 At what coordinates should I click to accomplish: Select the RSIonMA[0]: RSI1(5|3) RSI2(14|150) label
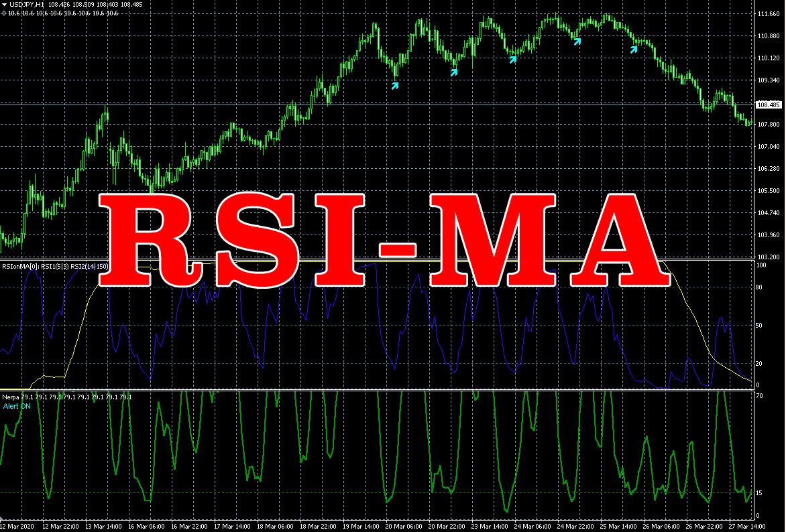55,267
